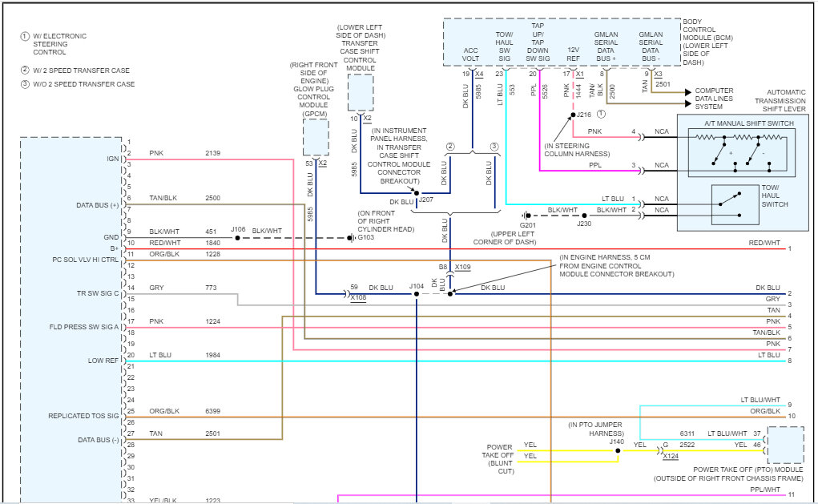Screen dimensions: 818x504
Task: Click the J216 splice label
Action: coord(584,115)
